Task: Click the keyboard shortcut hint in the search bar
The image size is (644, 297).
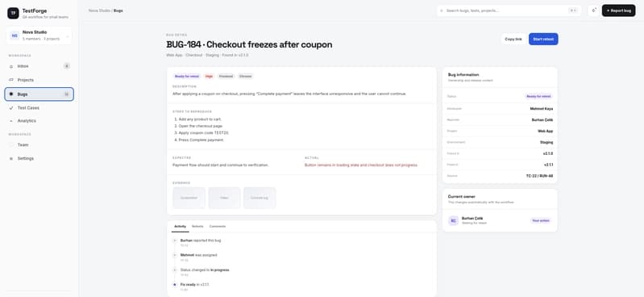Action: pos(573,10)
